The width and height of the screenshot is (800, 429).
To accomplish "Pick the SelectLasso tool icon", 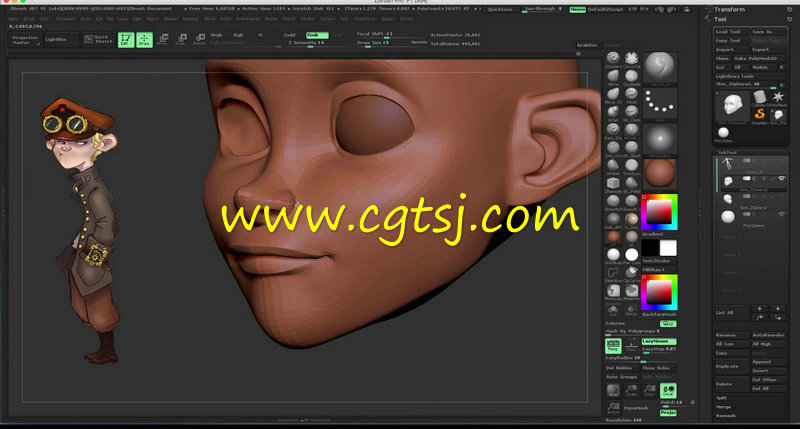I will pos(613,272).
